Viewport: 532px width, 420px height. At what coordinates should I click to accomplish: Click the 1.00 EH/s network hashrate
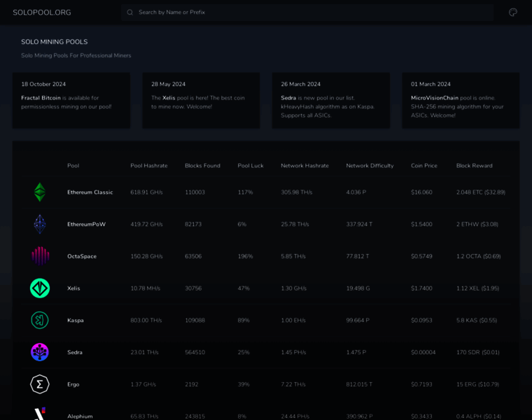(293, 321)
